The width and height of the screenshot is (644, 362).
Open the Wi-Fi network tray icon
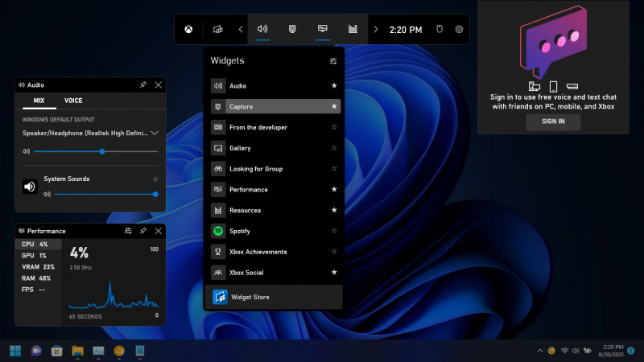565,351
